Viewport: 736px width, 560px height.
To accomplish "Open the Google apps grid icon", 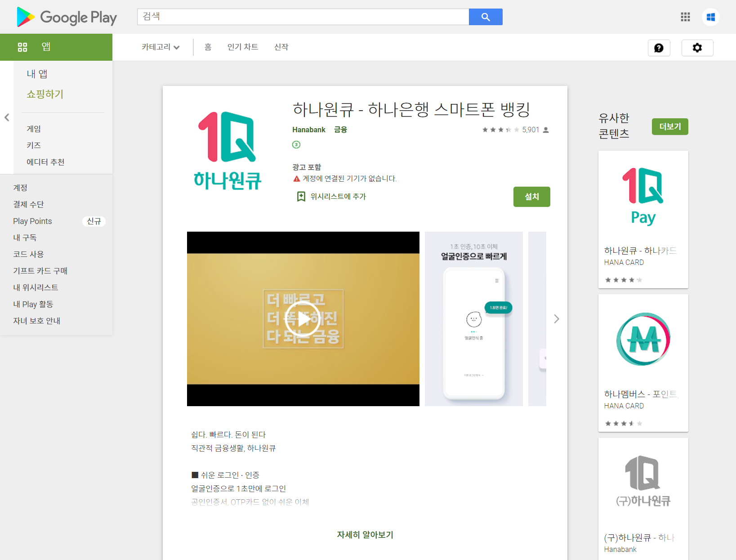I will tap(685, 17).
